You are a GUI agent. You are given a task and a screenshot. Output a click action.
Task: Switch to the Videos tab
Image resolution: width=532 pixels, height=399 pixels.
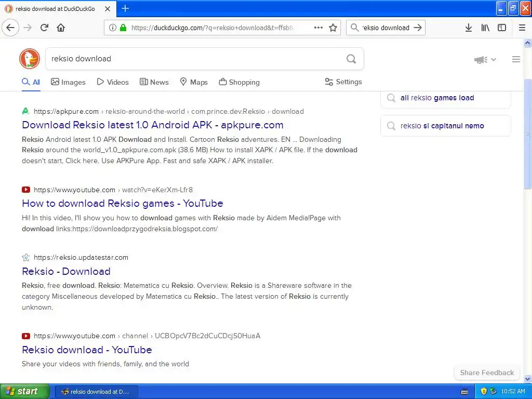pos(113,82)
